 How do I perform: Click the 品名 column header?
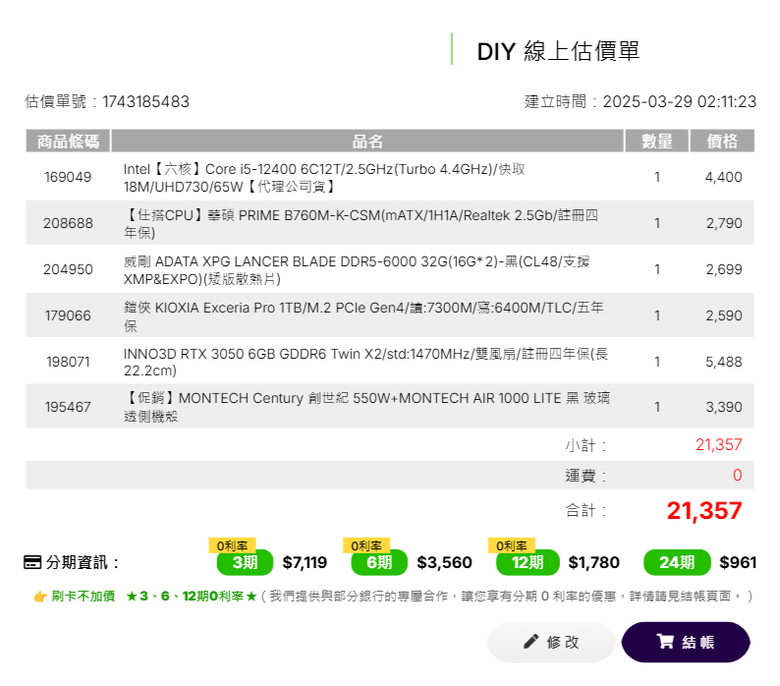pos(368,141)
